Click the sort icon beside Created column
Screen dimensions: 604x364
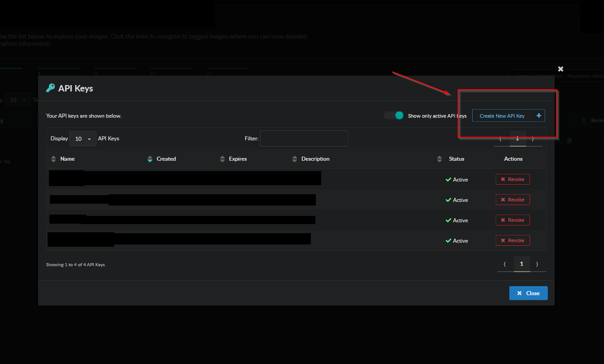150,159
